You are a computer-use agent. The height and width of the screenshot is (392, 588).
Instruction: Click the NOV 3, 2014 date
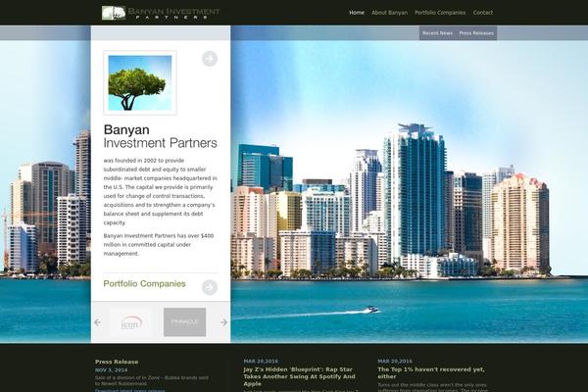click(111, 369)
